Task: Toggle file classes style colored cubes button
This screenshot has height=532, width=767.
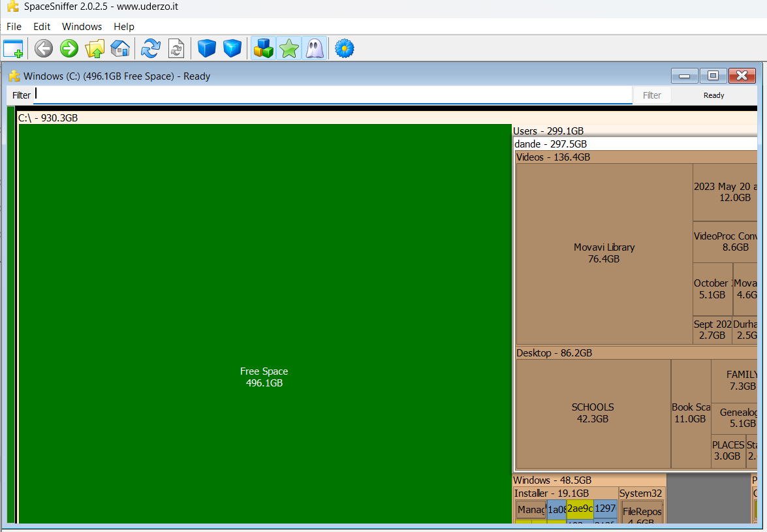Action: 263,49
